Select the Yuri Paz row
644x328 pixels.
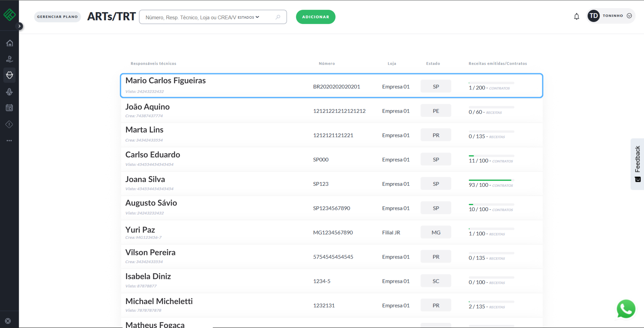point(331,232)
